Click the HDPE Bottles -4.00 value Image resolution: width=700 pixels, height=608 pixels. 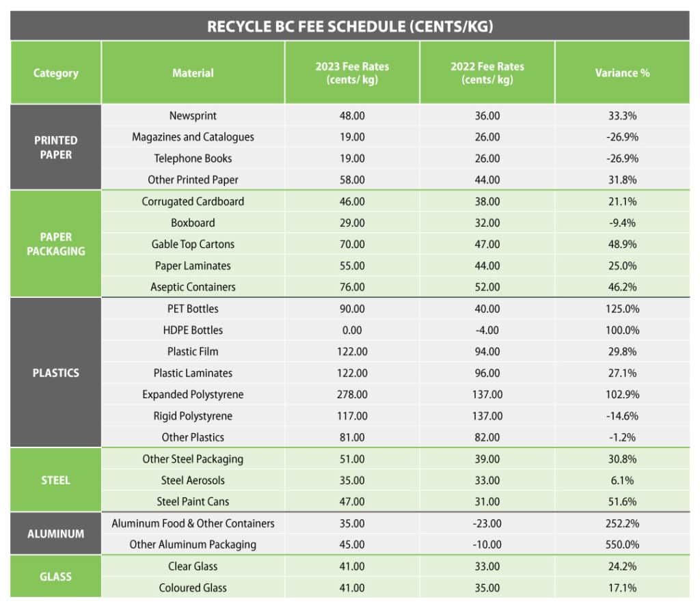point(487,330)
